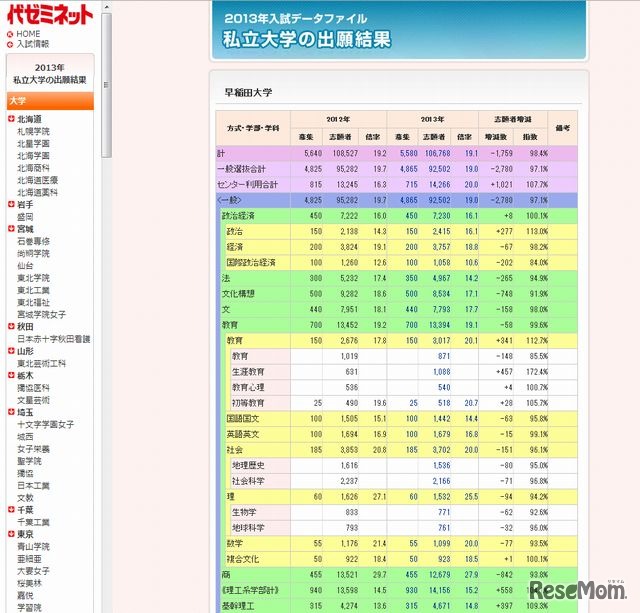Open 日本工業 university results
This screenshot has width=640, height=613.
[33, 485]
